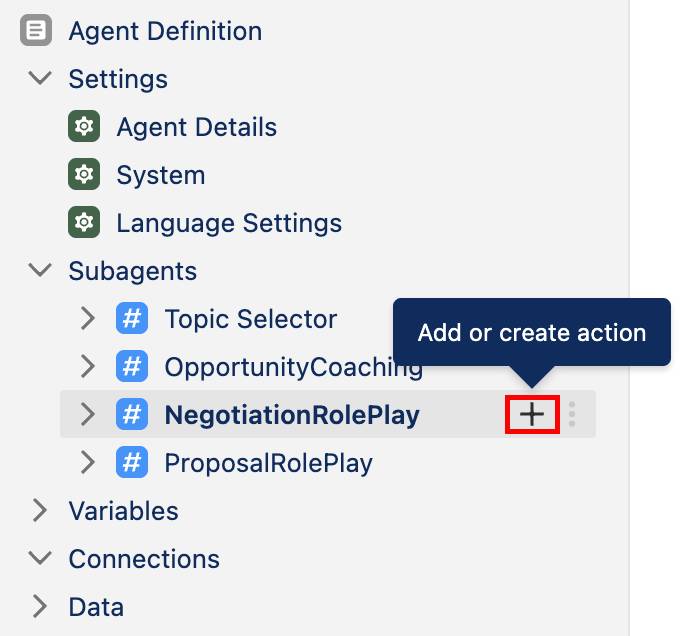The height and width of the screenshot is (636, 684).
Task: Expand the NegotiationRolePlay subagent chevron
Action: [88, 414]
